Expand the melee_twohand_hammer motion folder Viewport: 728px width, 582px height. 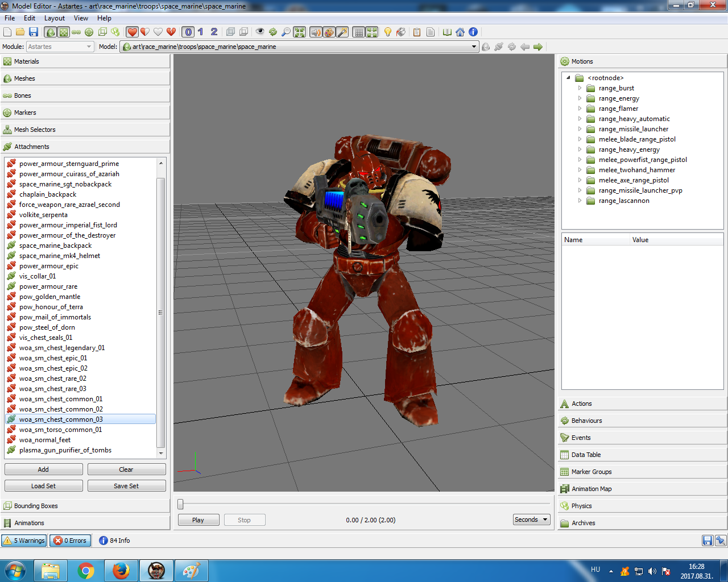[580, 170]
